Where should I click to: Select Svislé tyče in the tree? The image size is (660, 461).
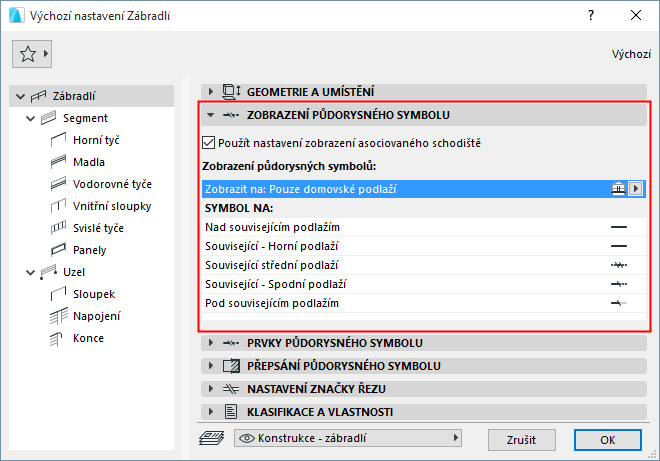(98, 228)
